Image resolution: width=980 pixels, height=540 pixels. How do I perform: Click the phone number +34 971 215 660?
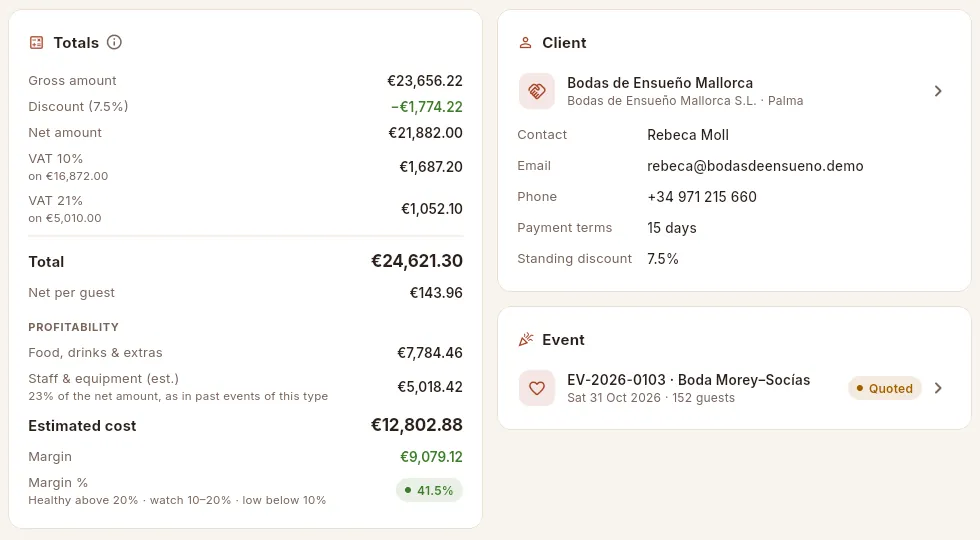click(x=702, y=197)
